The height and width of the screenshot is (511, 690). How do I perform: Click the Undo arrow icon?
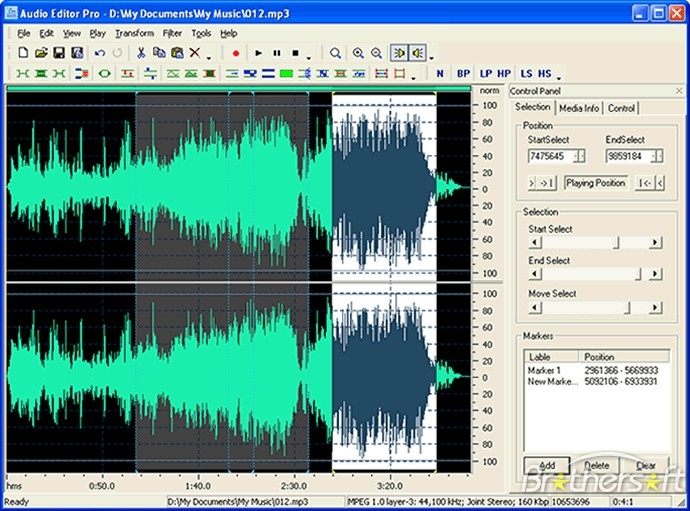point(99,53)
